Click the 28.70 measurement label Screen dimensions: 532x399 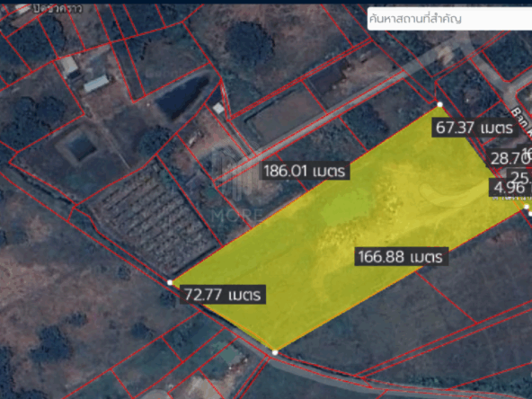coord(510,158)
